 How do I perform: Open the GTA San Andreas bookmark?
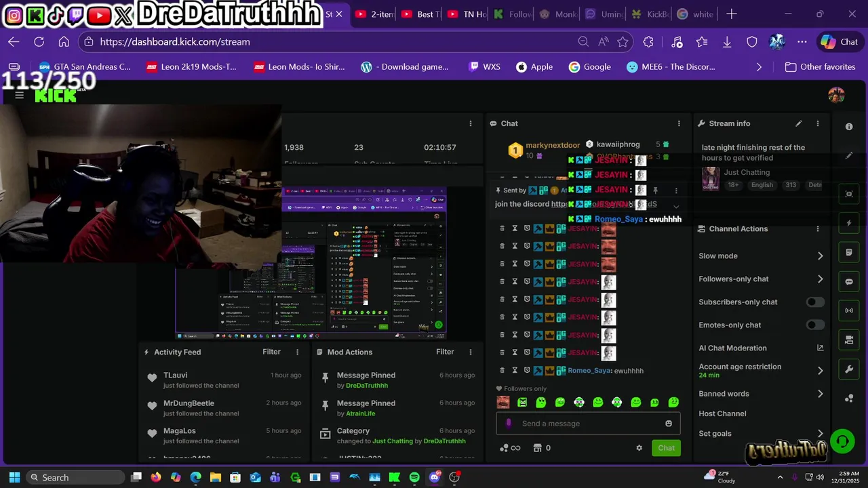[x=85, y=67]
